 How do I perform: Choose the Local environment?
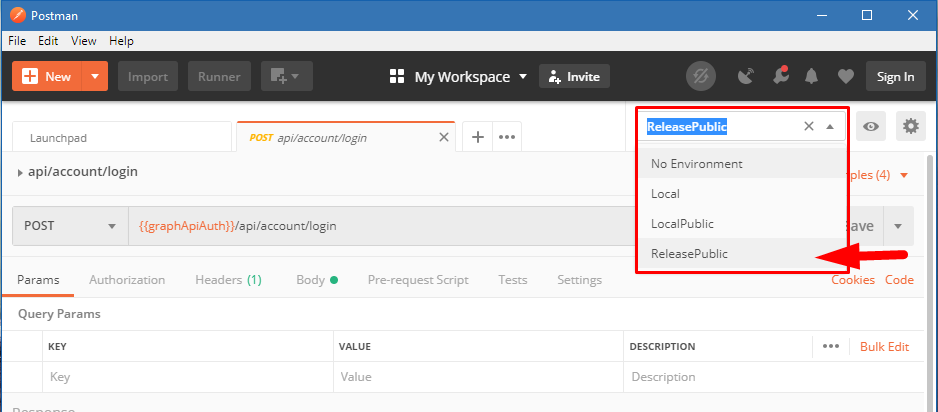coord(742,194)
